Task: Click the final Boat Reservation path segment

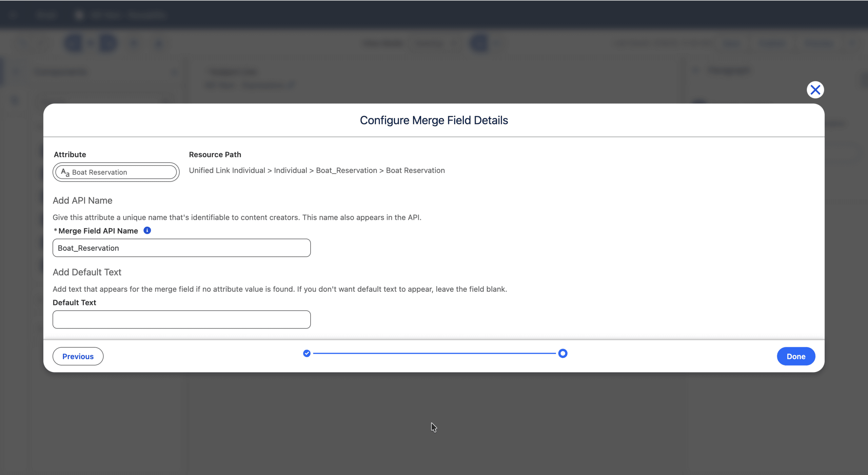Action: click(x=415, y=170)
